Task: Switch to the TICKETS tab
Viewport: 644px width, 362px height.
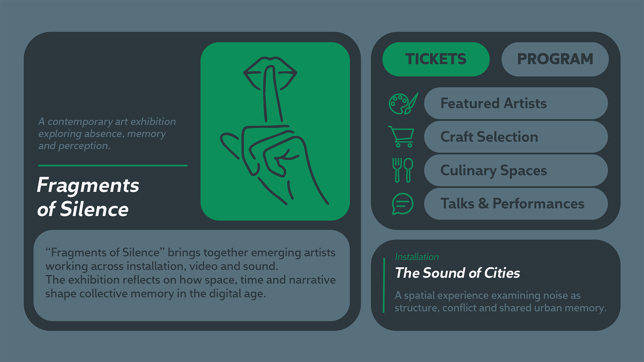Action: [x=436, y=59]
